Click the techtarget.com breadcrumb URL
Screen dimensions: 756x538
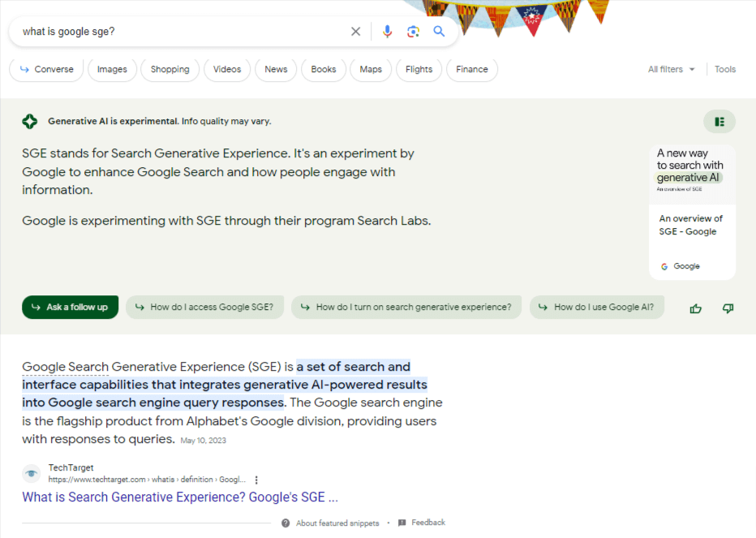[147, 480]
